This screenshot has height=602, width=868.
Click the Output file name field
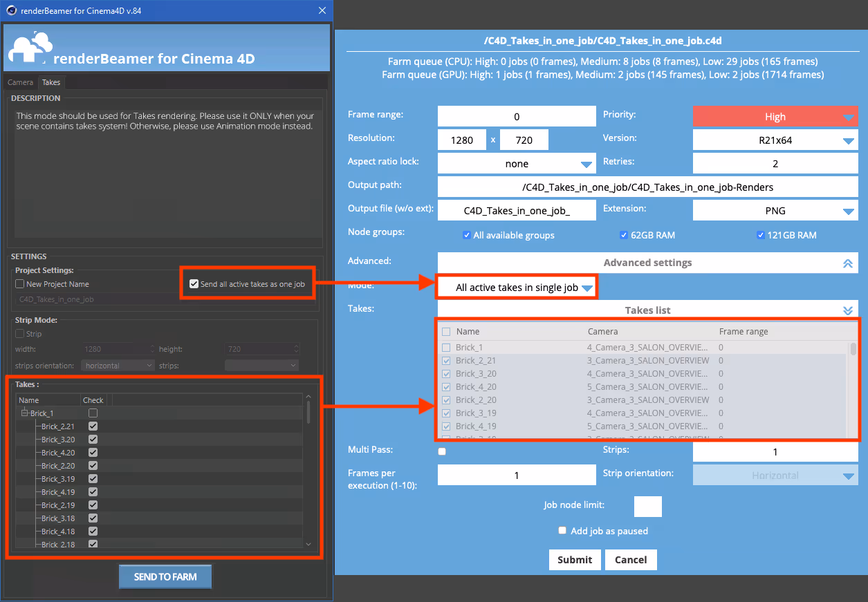tap(517, 210)
